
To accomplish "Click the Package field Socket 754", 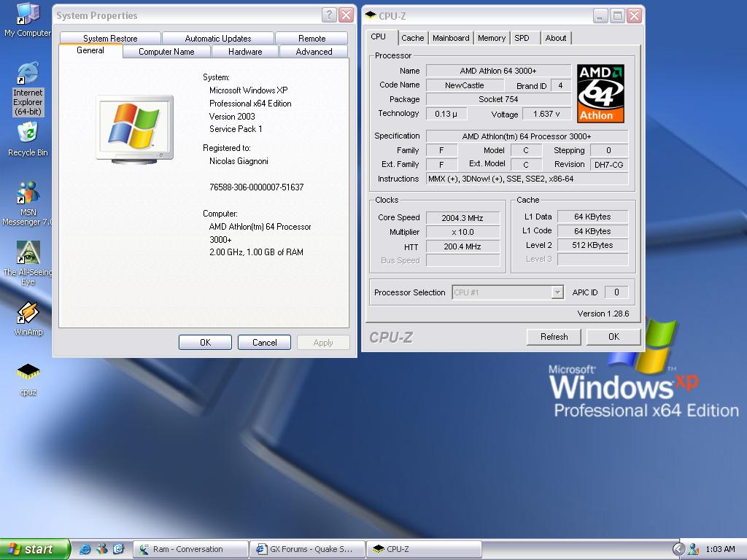I will pyautogui.click(x=498, y=99).
